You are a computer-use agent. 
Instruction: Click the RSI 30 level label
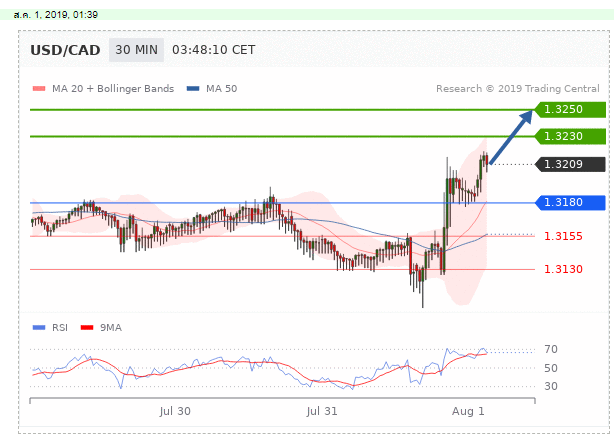551,386
